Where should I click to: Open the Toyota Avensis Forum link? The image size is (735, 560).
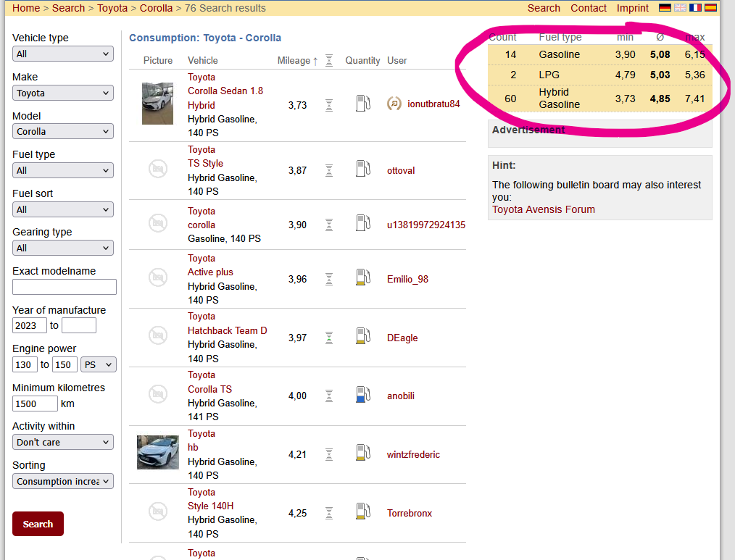click(x=544, y=209)
